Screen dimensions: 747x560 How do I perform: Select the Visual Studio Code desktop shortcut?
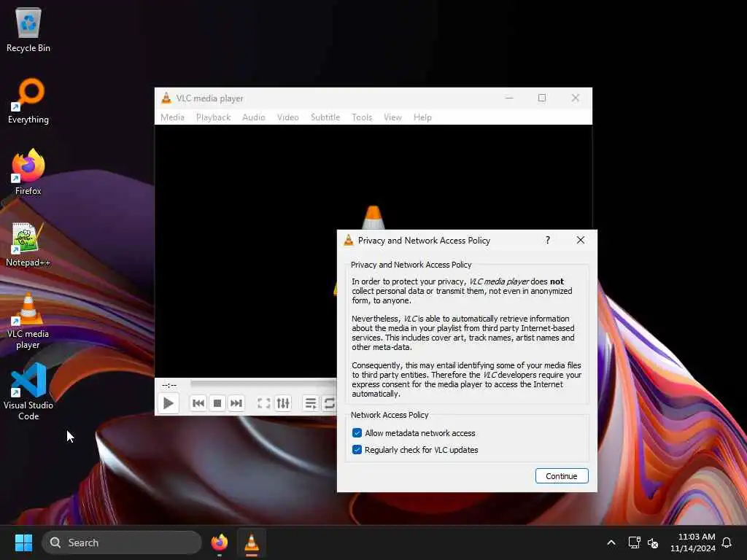(x=28, y=392)
